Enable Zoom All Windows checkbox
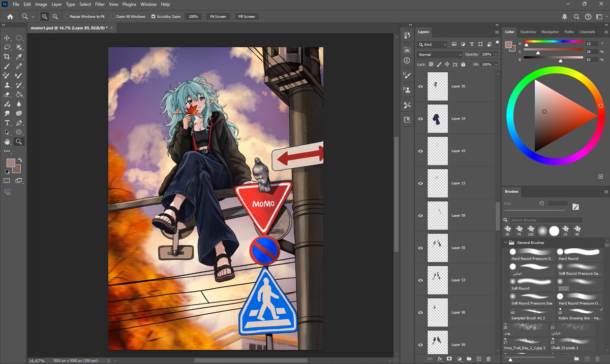 (x=112, y=17)
